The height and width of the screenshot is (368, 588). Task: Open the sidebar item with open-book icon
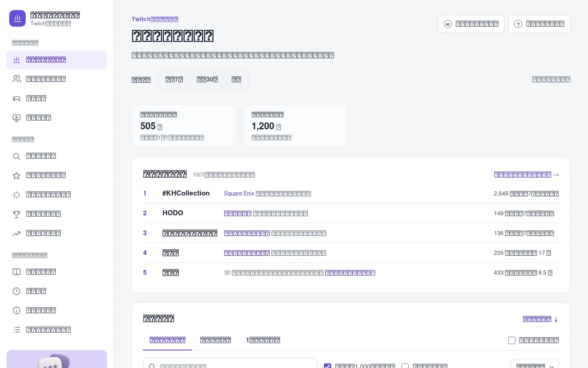pyautogui.click(x=57, y=272)
